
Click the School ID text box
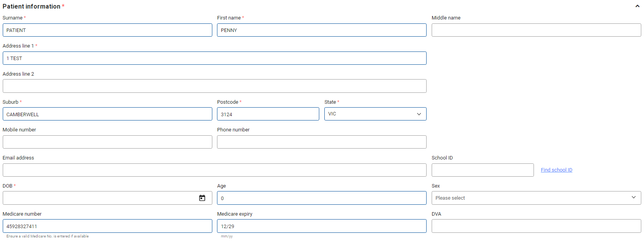482,170
